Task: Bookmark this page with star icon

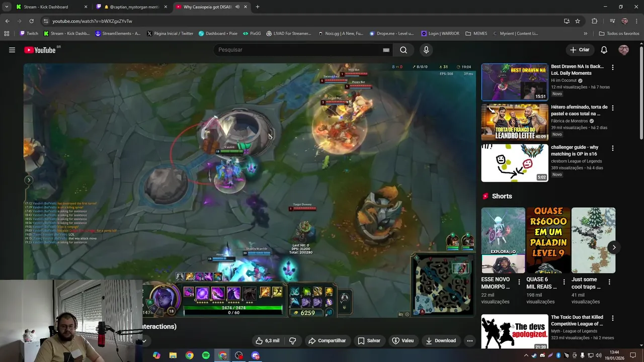Action: click(578, 21)
